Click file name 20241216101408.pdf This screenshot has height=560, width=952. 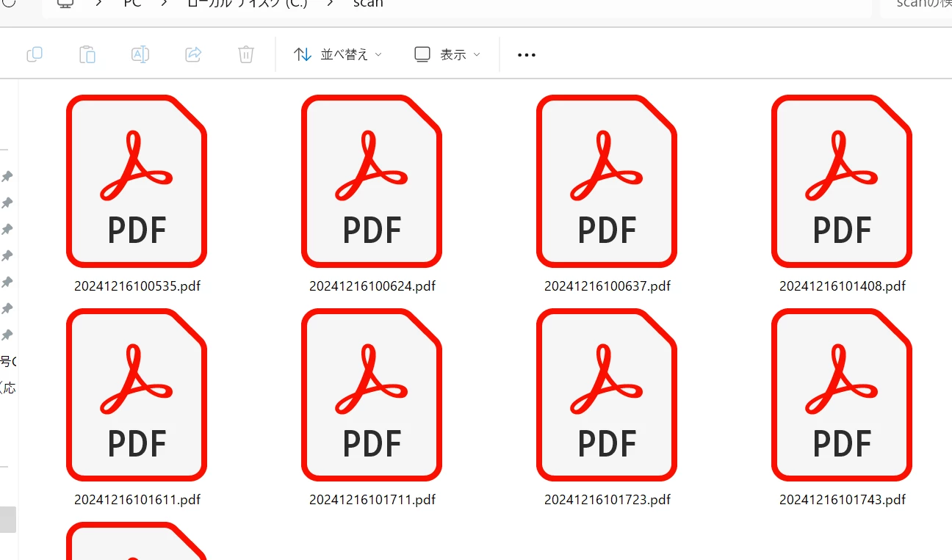(x=843, y=286)
